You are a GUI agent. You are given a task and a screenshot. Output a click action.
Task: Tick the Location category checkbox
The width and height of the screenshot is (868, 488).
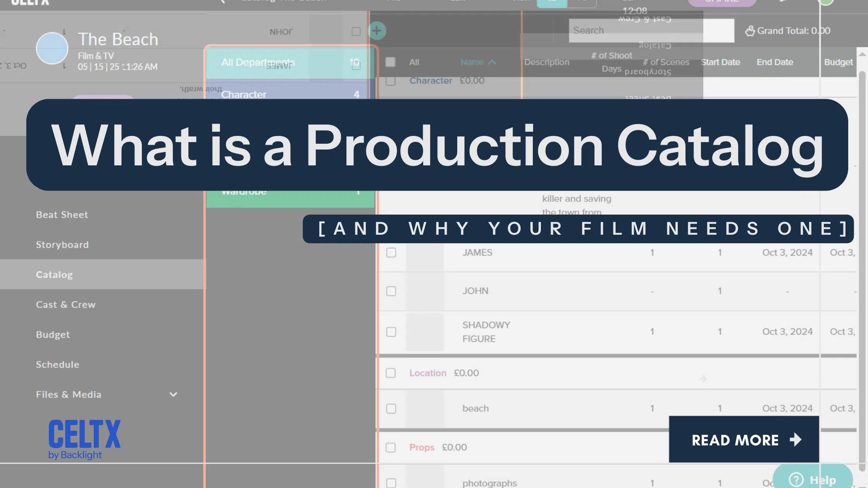point(391,373)
